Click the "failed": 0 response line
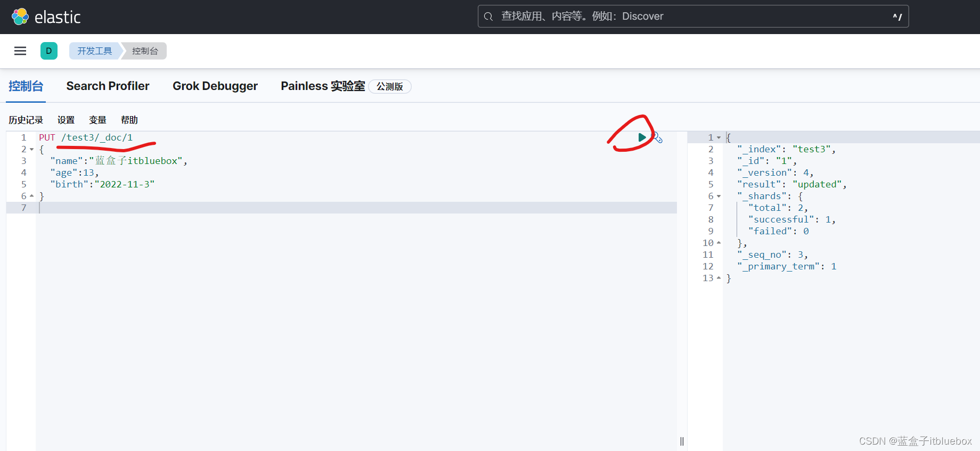This screenshot has width=980, height=451. 778,231
